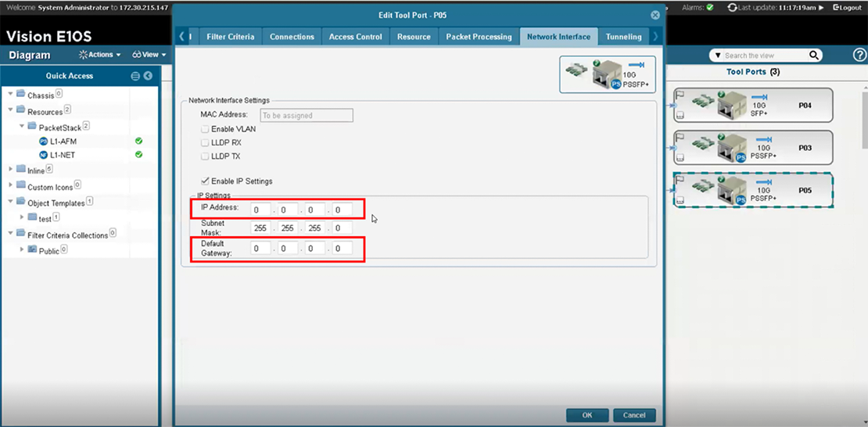
Task: Uncheck Enable IP Settings checkbox
Action: pos(205,181)
